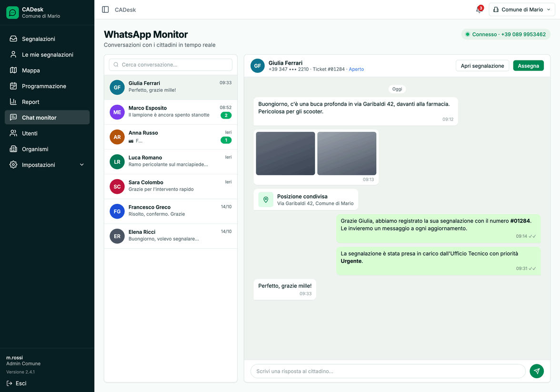The image size is (560, 392).
Task: Open Organismi page
Action: (47, 149)
